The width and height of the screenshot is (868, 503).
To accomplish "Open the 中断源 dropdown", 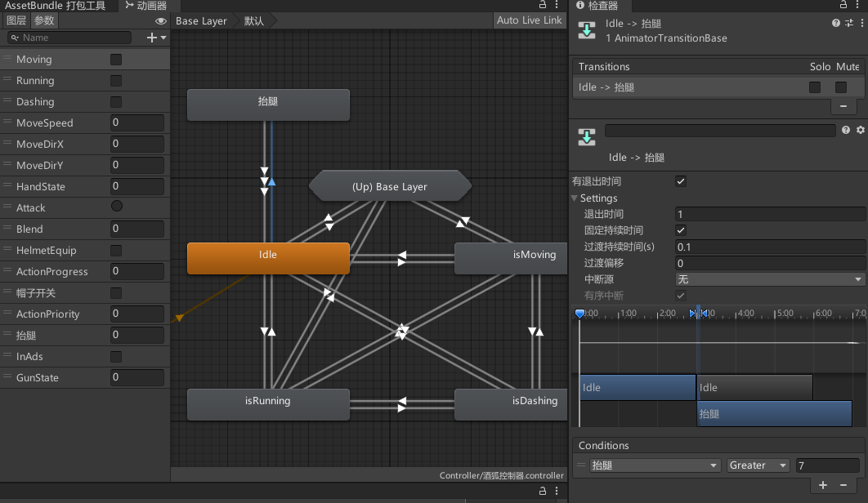I will (x=769, y=279).
